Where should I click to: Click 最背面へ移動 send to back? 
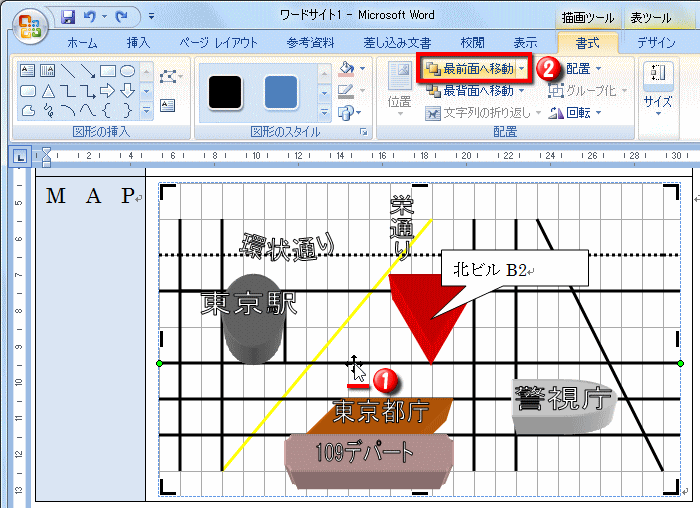point(470,91)
